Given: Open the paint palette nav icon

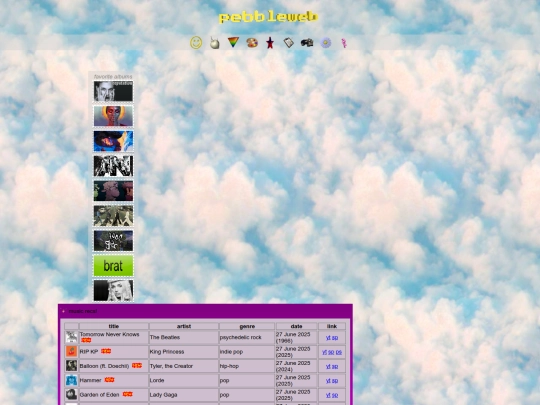Looking at the screenshot, I should (x=252, y=43).
